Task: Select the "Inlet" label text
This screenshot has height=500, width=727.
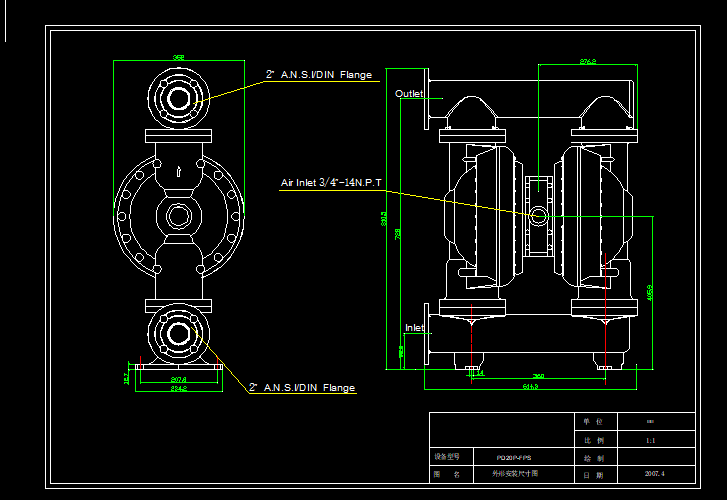Action: (414, 328)
